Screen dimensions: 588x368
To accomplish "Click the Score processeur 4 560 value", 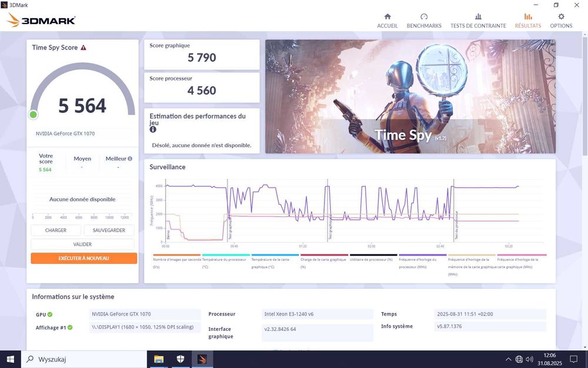I will 202,91.
